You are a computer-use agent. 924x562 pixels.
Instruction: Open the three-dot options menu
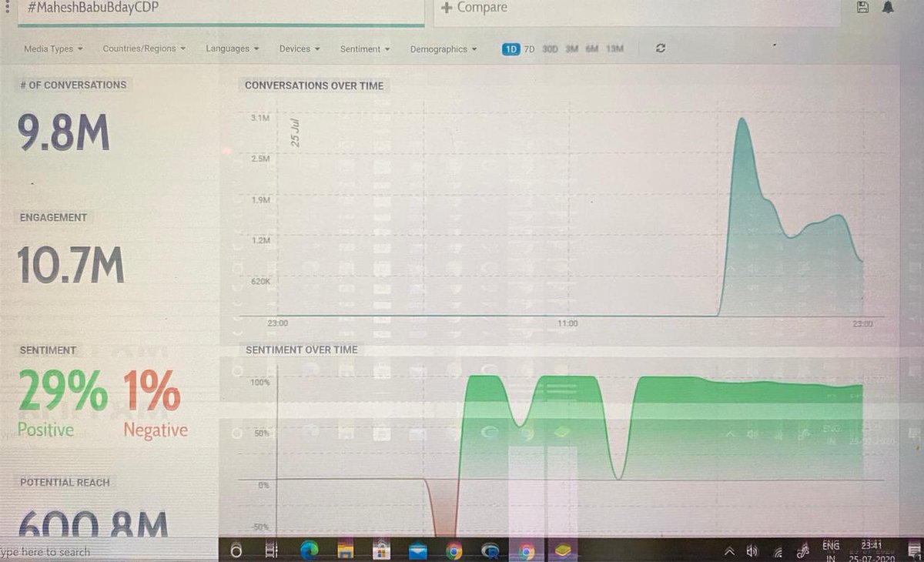7,8
